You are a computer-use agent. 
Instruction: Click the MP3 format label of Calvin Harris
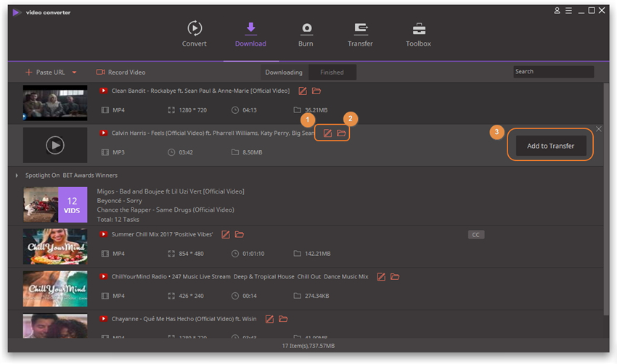118,152
